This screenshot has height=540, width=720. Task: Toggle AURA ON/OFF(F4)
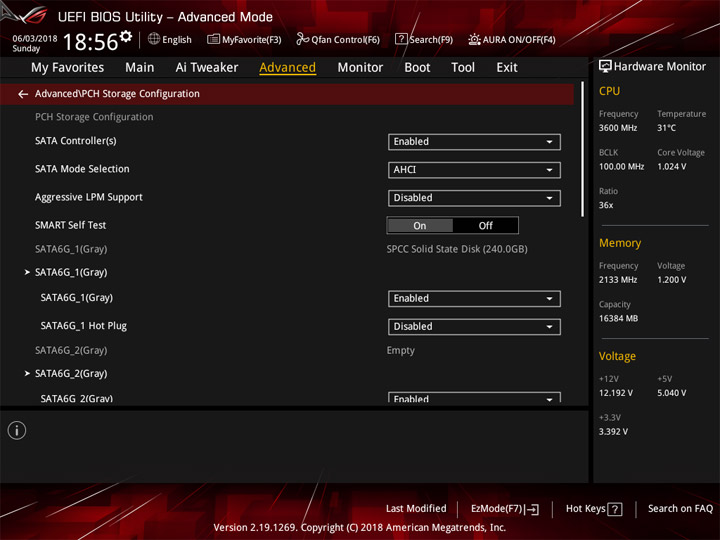[512, 39]
